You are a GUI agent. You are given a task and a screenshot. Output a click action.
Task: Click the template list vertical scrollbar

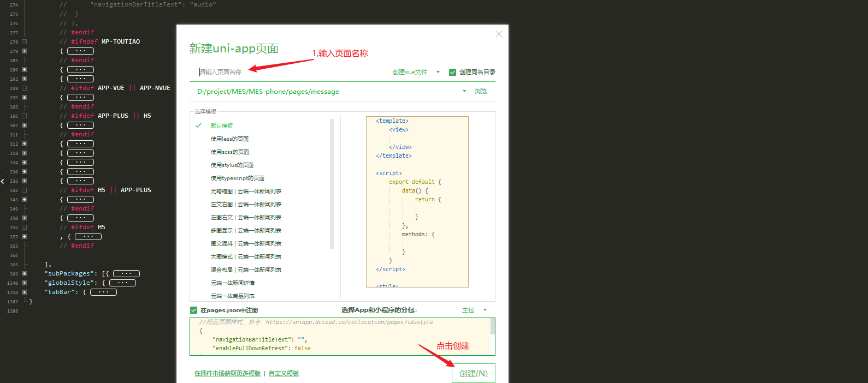(332, 183)
